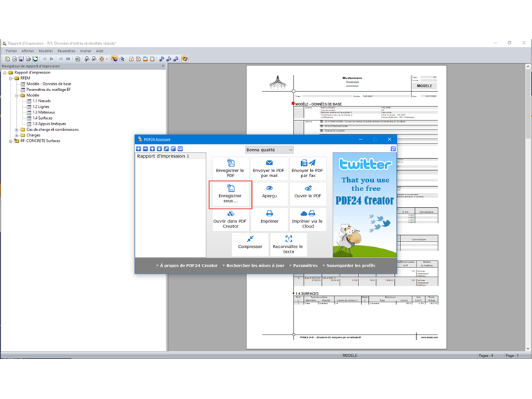Viewport: 532px width, 399px height.
Task: Send the PDF by mail
Action: (x=269, y=168)
